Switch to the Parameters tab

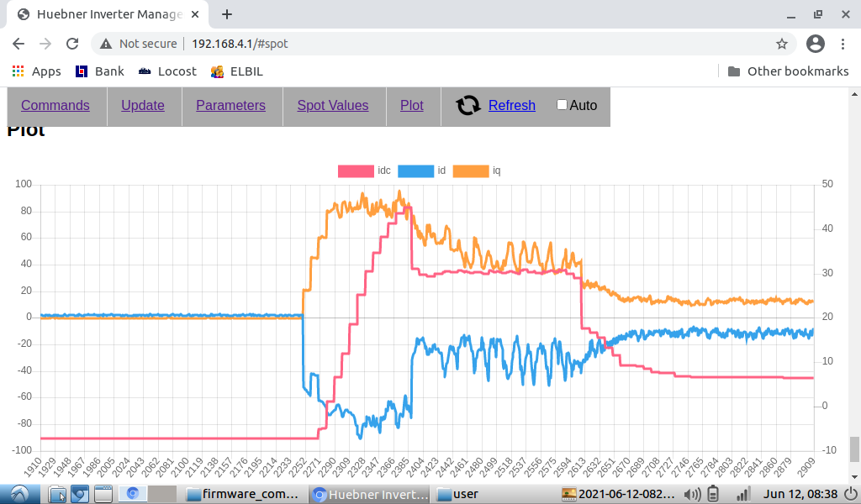click(230, 105)
